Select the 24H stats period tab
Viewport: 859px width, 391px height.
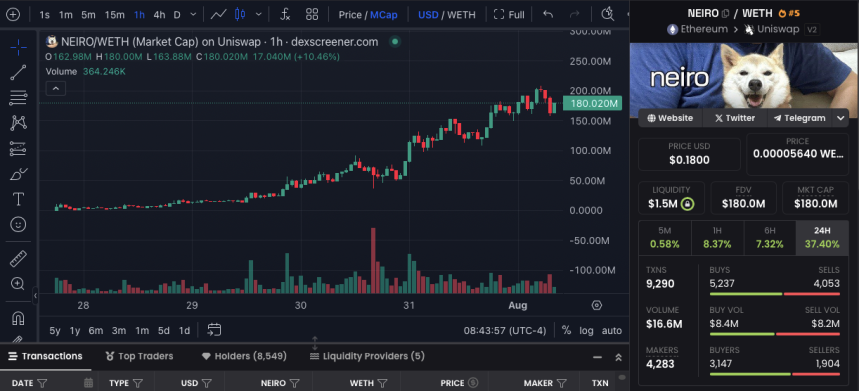(x=822, y=238)
